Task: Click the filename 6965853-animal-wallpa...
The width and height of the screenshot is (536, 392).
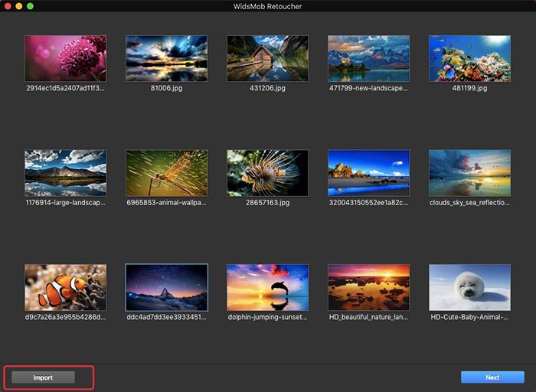Action: (166, 203)
